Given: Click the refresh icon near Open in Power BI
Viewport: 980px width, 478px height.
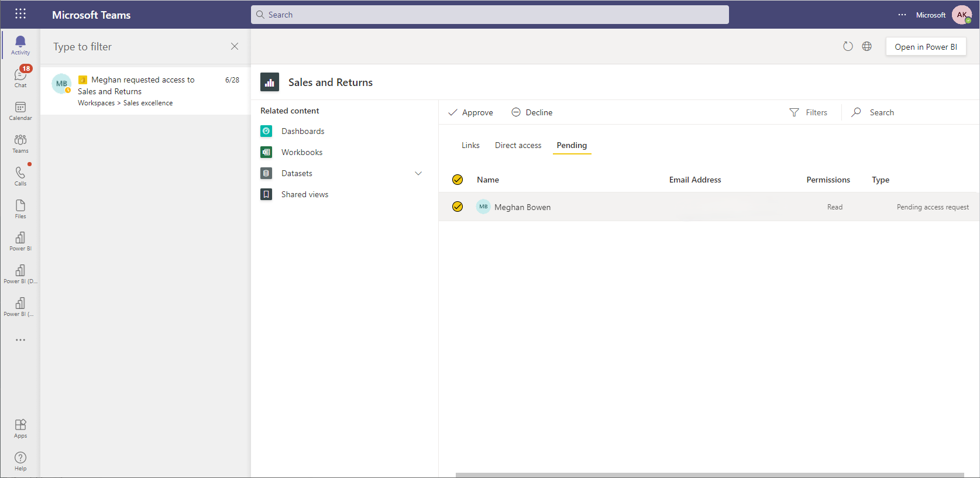Looking at the screenshot, I should pyautogui.click(x=848, y=46).
